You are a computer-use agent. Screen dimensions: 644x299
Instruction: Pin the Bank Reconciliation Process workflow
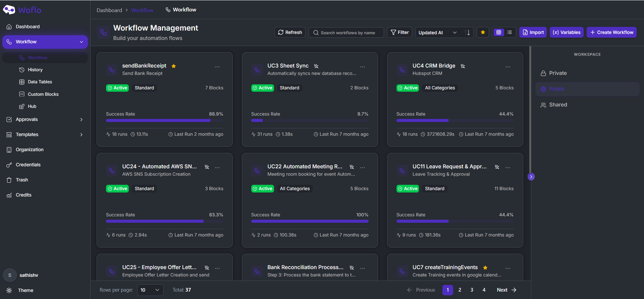click(352, 267)
